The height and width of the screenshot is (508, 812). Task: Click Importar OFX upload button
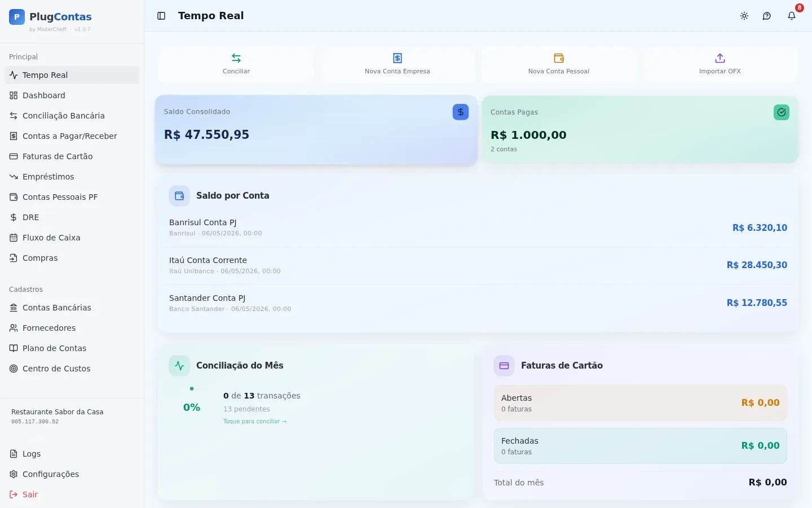720,65
